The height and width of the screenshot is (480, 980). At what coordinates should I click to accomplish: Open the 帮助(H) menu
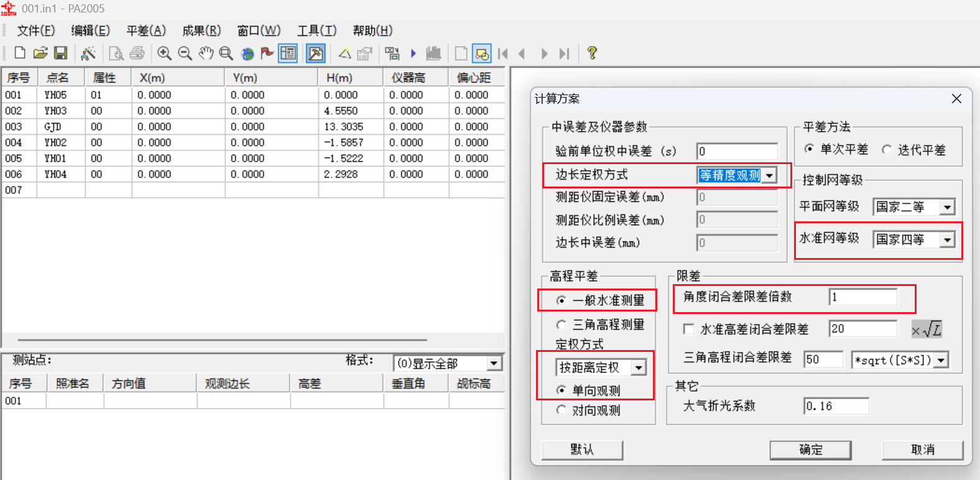[x=372, y=30]
